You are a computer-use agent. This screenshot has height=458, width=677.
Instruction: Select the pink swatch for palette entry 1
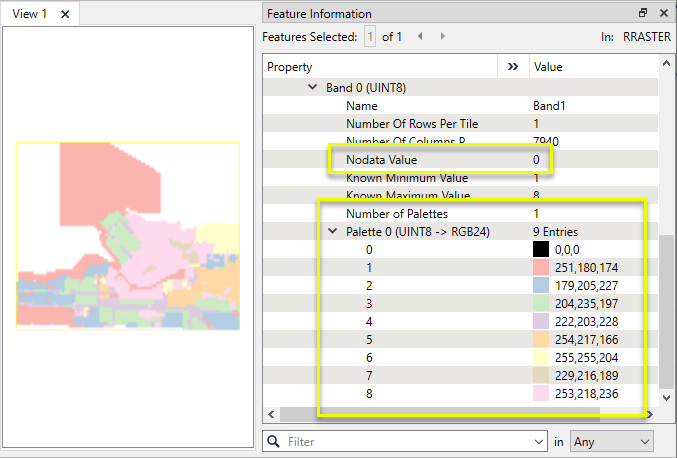tap(541, 268)
